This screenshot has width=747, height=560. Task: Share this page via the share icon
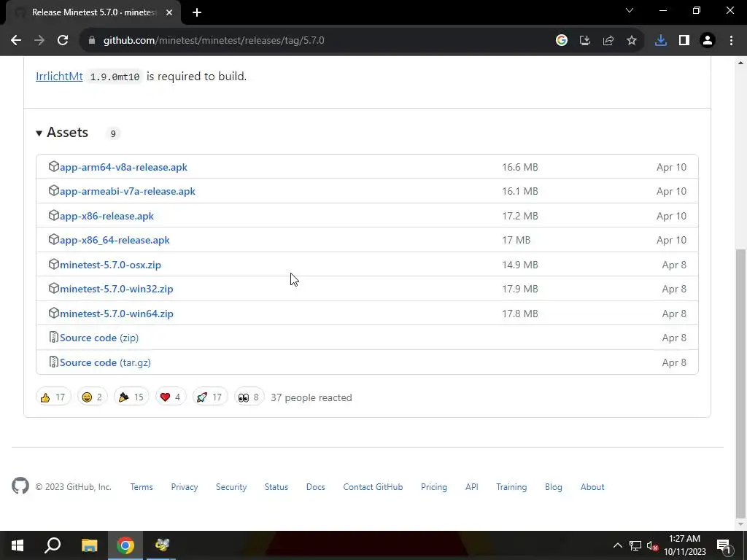(x=608, y=41)
